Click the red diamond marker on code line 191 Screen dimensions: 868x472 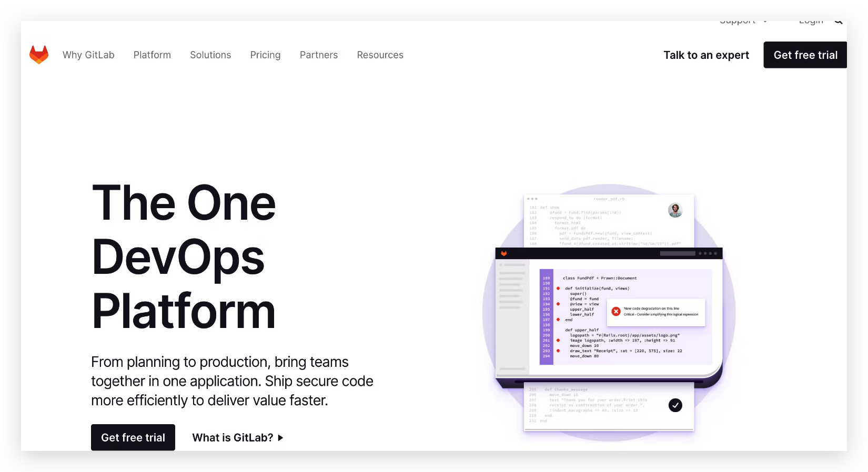pos(558,289)
